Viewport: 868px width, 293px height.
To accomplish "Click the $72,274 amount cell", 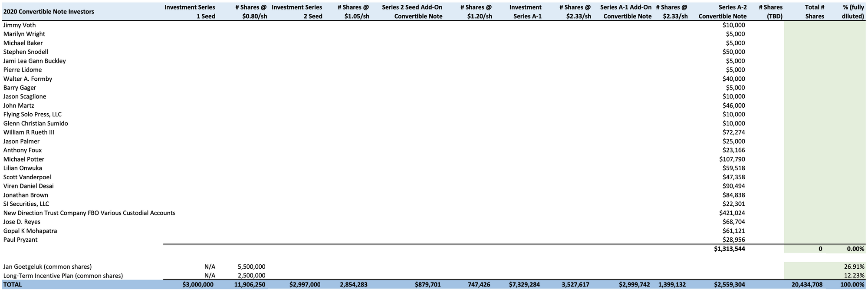I will (x=734, y=132).
